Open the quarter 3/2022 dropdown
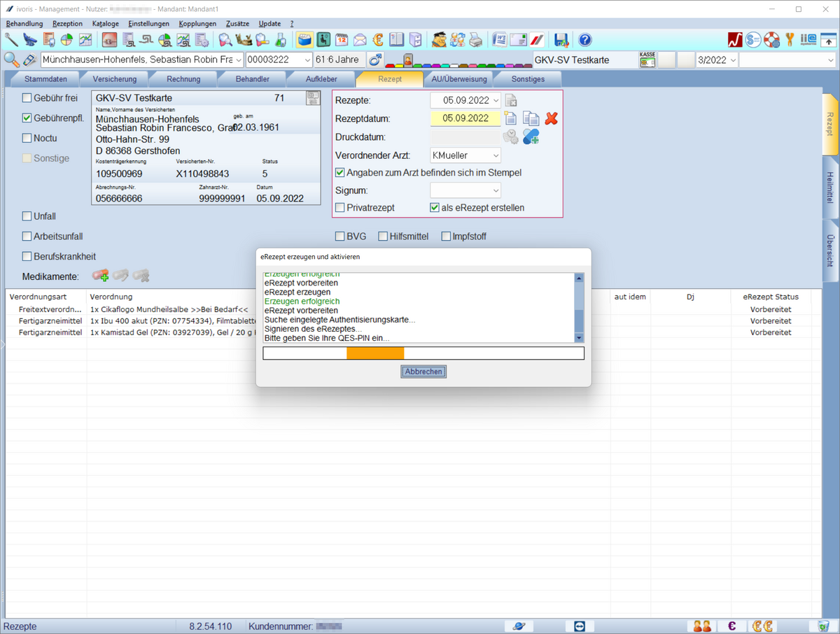This screenshot has height=634, width=840. [733, 60]
